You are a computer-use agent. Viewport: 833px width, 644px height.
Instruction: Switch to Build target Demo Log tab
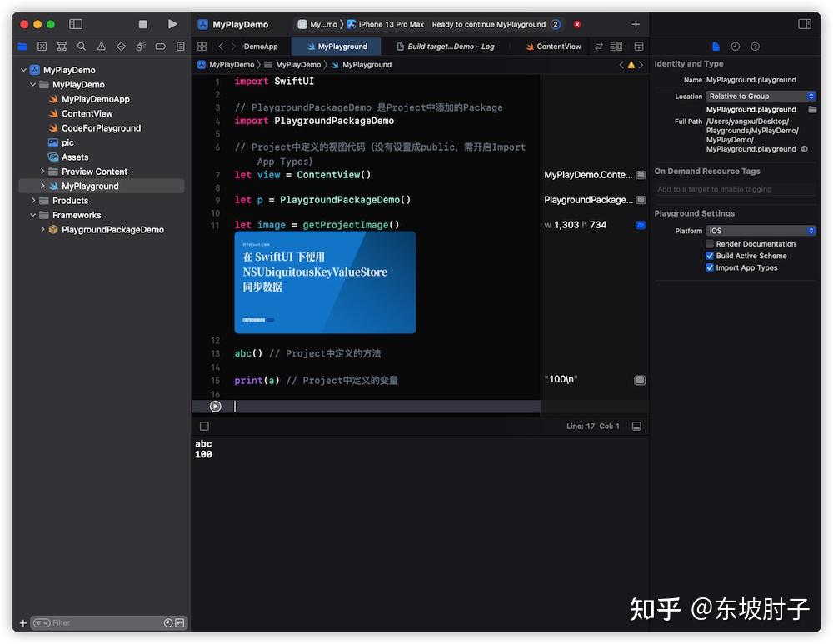coord(445,47)
